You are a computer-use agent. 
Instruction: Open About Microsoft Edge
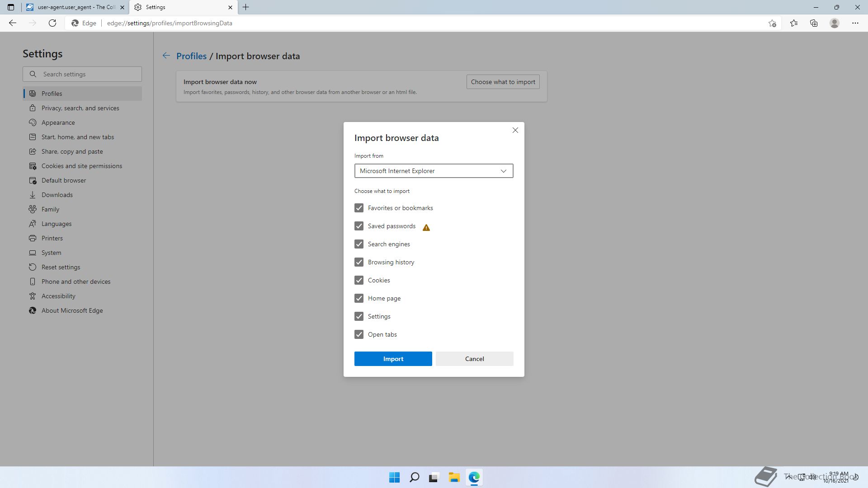(82, 310)
